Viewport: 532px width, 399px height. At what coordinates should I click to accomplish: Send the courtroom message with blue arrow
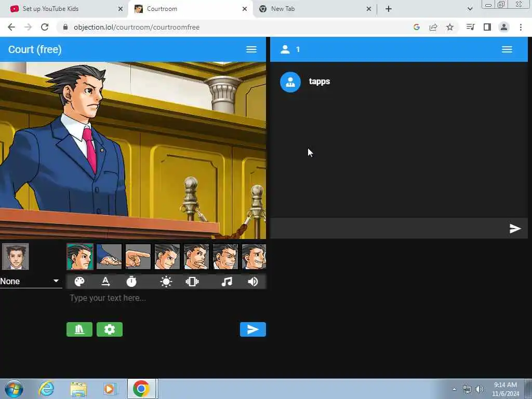click(253, 329)
